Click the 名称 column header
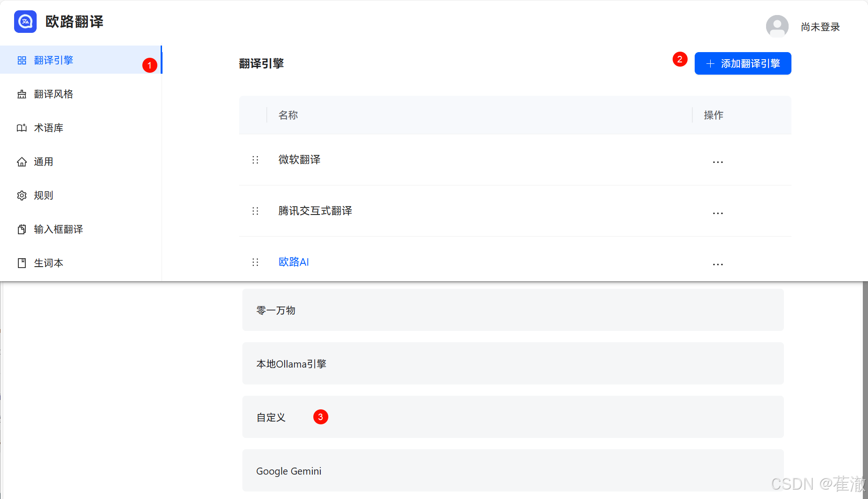 288,115
